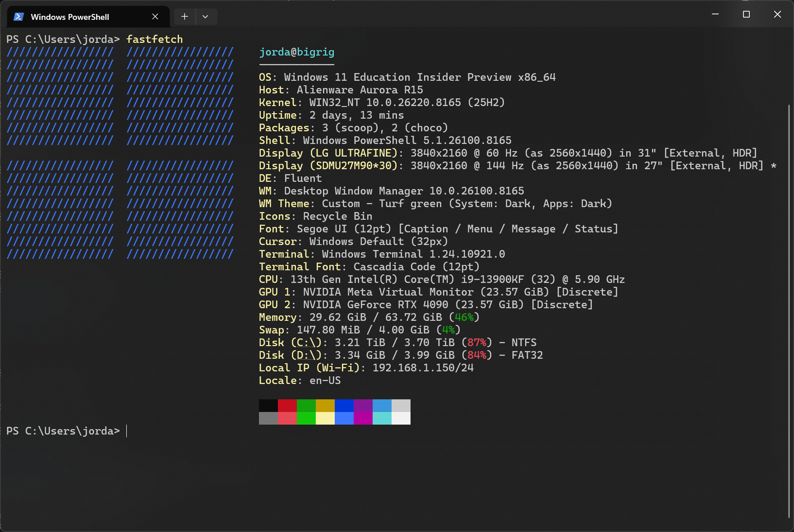The image size is (794, 532).
Task: Click the pale yellow color swatch
Action: point(325,418)
